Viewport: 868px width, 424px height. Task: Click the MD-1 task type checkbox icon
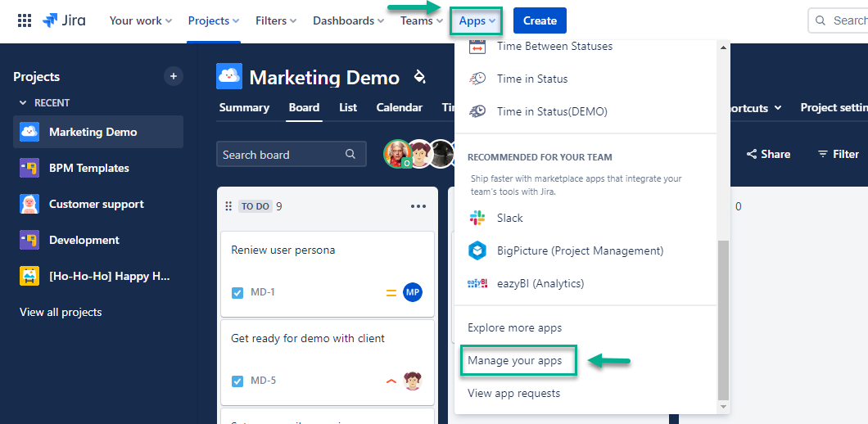237,292
